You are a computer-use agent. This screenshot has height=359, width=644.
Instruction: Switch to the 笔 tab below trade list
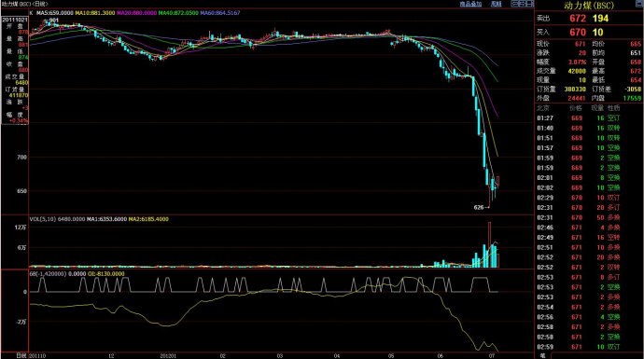pyautogui.click(x=542, y=355)
